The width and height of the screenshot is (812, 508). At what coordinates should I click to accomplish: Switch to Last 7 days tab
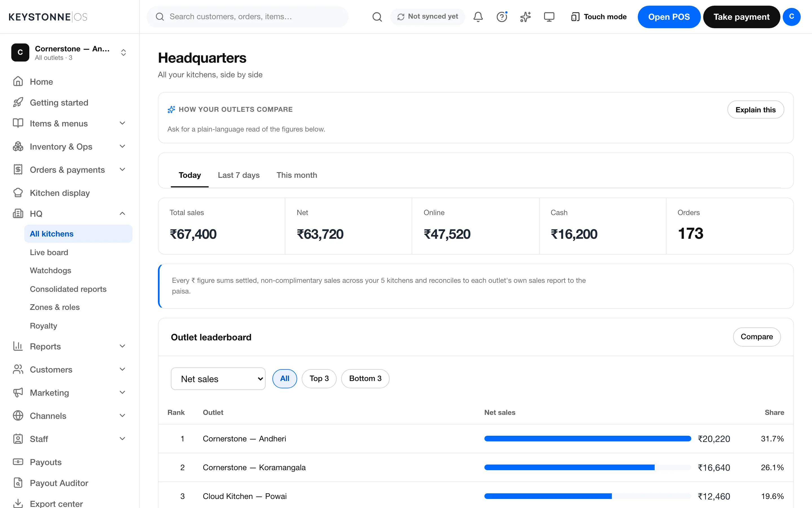239,175
